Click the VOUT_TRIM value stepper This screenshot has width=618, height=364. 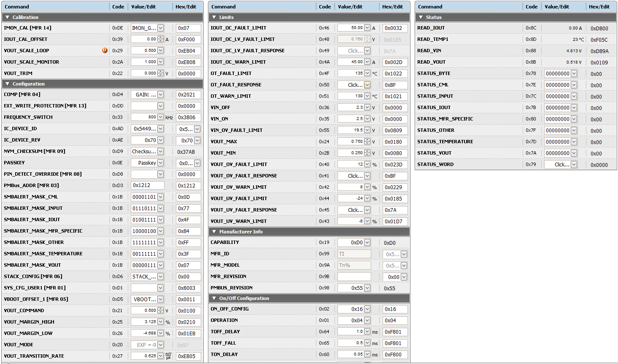(x=160, y=73)
